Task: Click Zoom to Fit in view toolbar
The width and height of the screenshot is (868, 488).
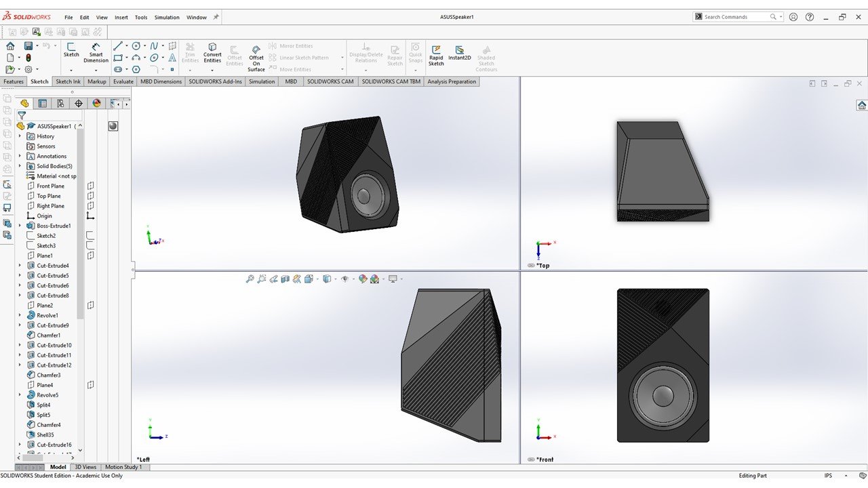Action: [x=250, y=279]
